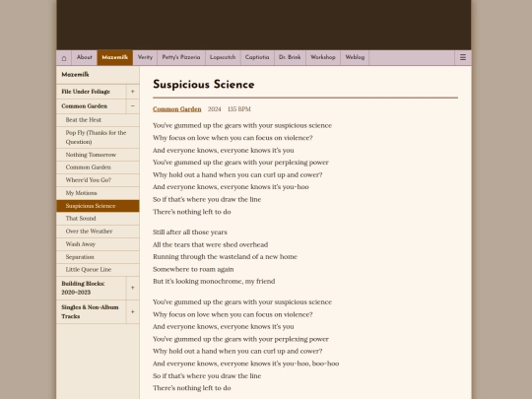Viewport: 532px width, 399px height.
Task: Open the Over the Weather track
Action: pos(98,232)
